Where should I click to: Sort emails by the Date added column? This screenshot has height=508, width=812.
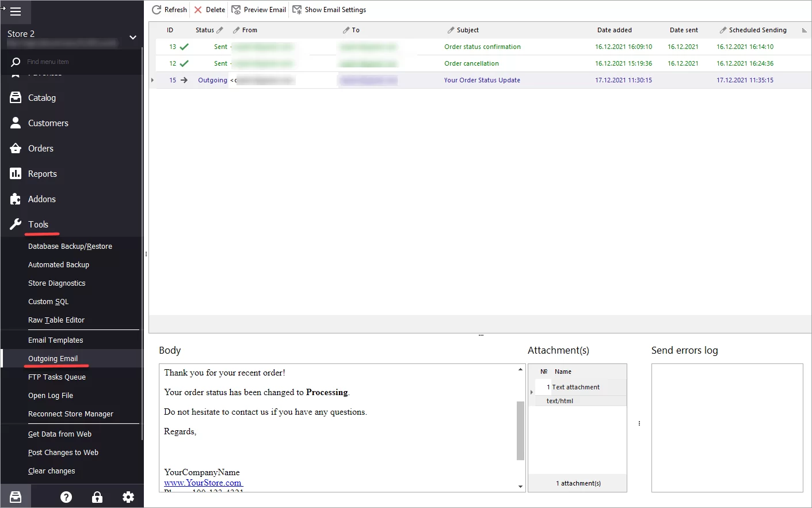614,29
